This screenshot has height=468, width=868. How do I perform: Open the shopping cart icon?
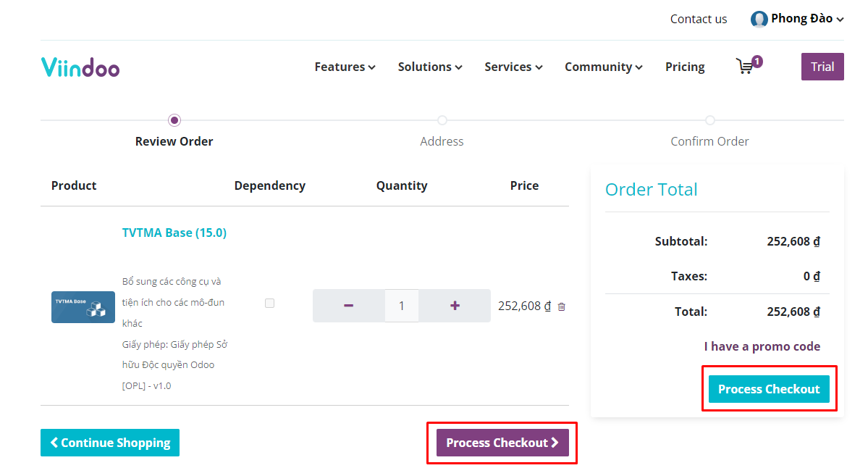click(745, 67)
